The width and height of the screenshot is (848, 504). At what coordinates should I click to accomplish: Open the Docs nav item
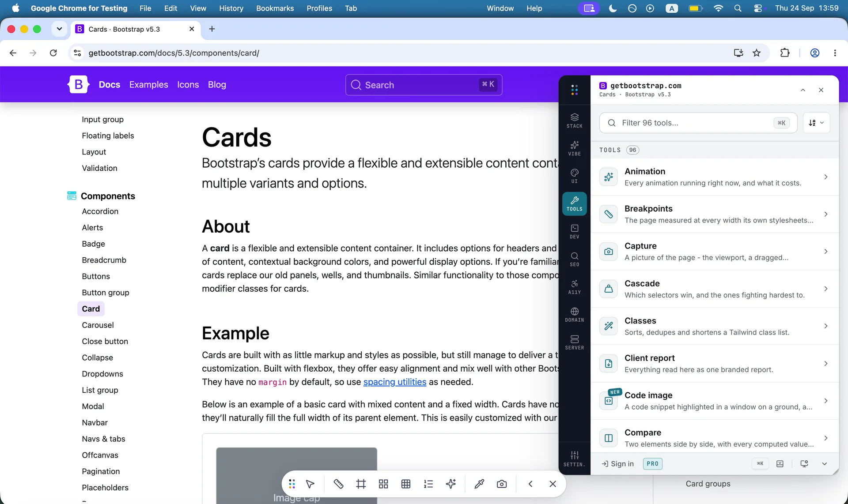pos(110,85)
